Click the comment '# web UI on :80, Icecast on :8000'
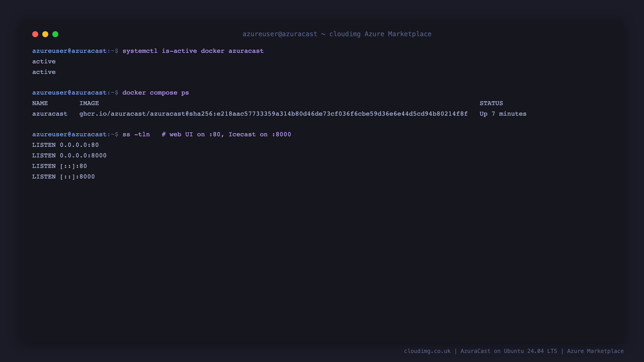The height and width of the screenshot is (362, 644). (226, 134)
